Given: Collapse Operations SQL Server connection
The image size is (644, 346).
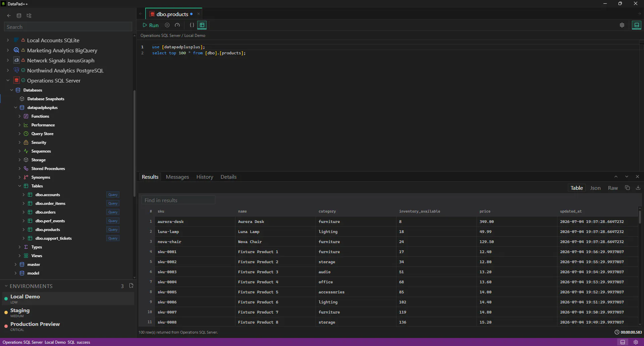Looking at the screenshot, I should 8,80.
